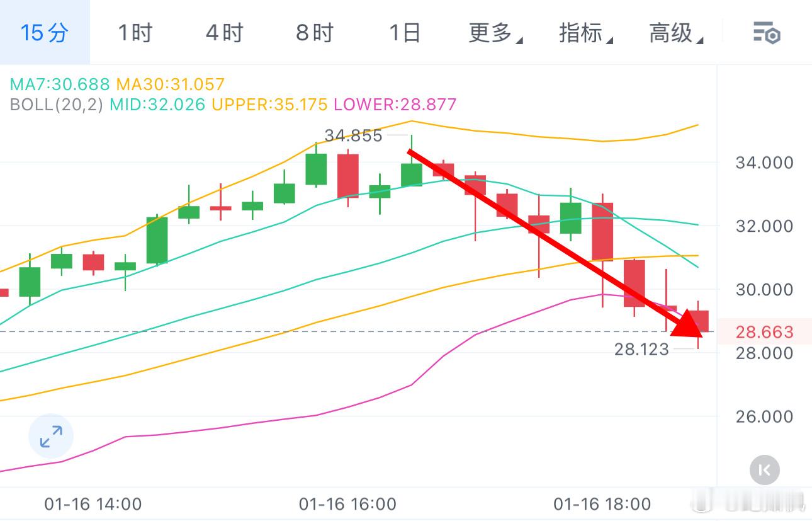Click the 01-16 16:00 axis label
This screenshot has width=812, height=521.
pyautogui.click(x=347, y=504)
